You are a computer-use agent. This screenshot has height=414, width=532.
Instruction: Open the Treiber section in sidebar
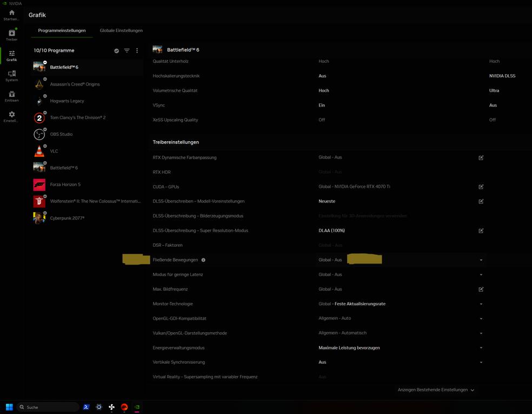point(11,35)
